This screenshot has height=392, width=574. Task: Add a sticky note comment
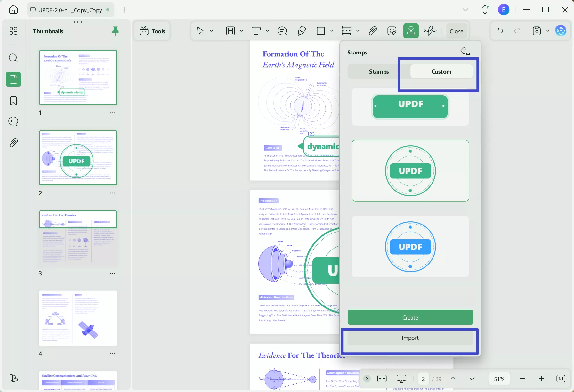click(x=282, y=31)
